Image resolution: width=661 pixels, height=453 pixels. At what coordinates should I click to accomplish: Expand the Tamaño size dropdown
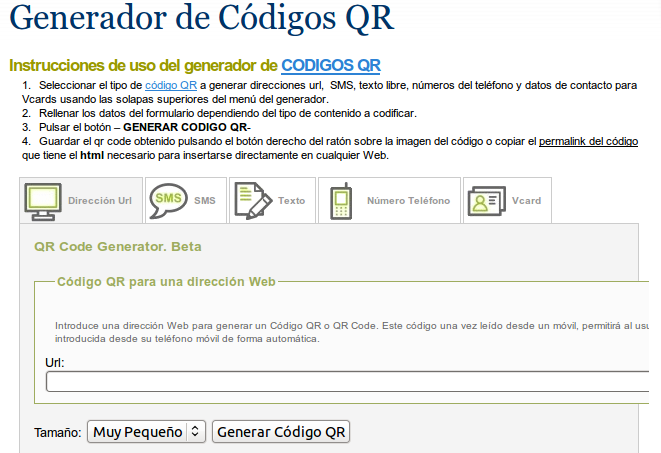point(146,432)
